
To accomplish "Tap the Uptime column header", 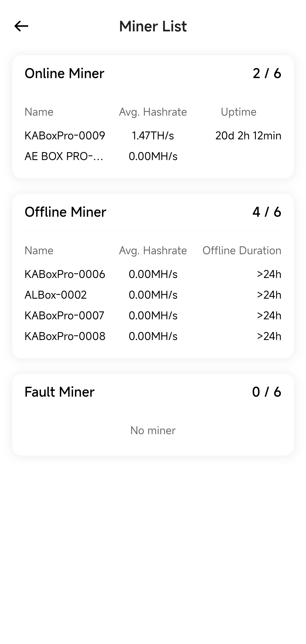I will 239,112.
